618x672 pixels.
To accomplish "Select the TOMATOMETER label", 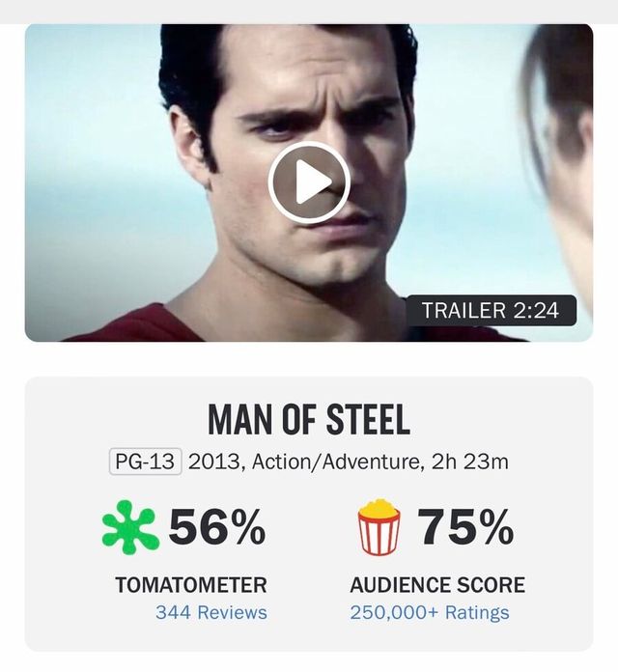I will (190, 585).
